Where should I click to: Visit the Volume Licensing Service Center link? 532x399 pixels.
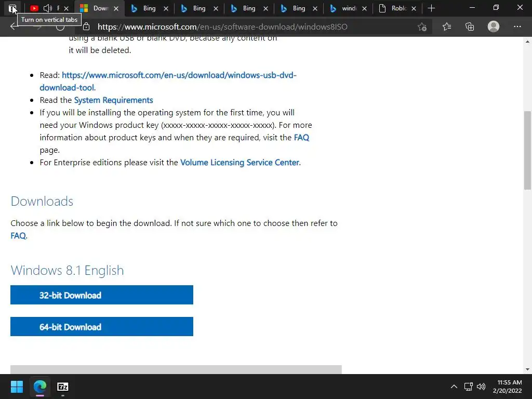[x=240, y=163]
